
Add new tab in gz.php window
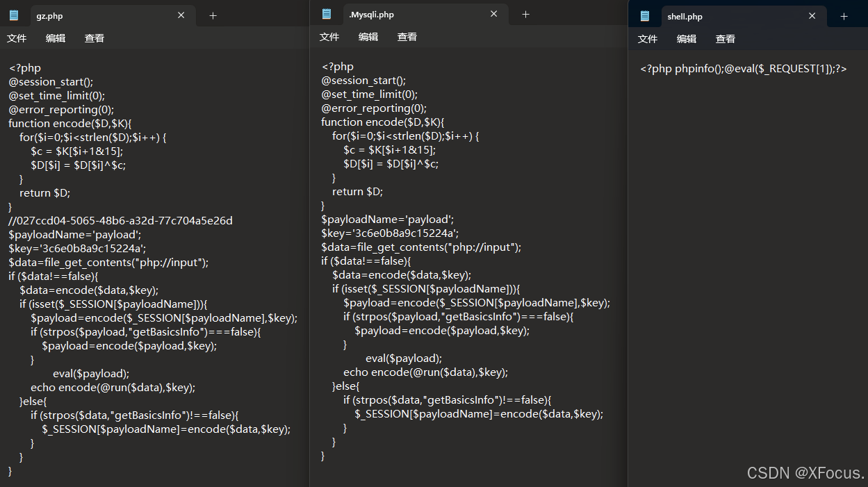pos(213,15)
